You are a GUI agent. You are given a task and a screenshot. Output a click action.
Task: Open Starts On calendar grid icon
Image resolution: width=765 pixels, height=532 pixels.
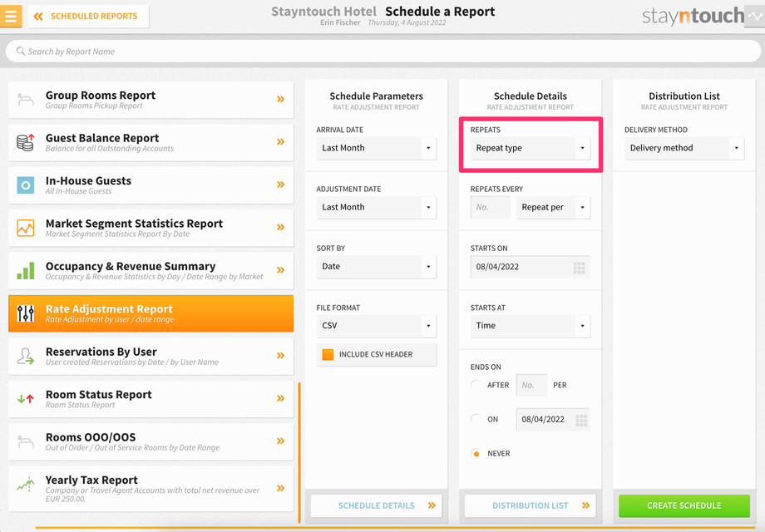(579, 268)
